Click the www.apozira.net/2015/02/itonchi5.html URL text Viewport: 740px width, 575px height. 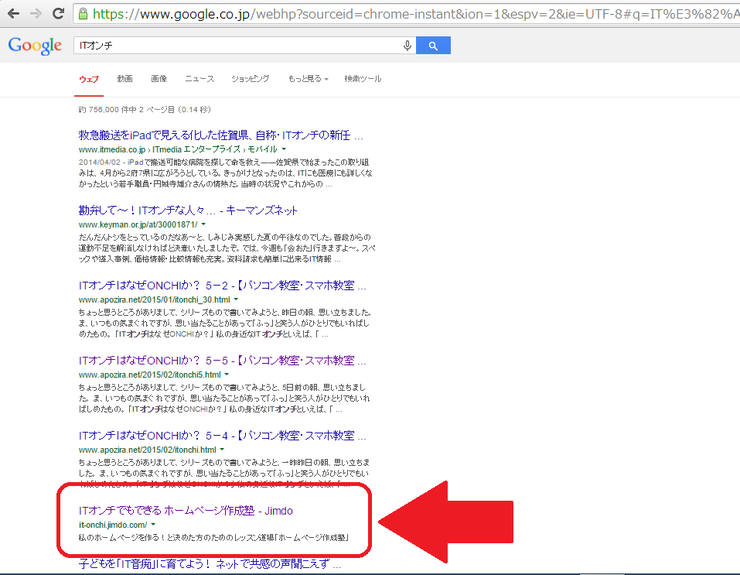click(150, 374)
